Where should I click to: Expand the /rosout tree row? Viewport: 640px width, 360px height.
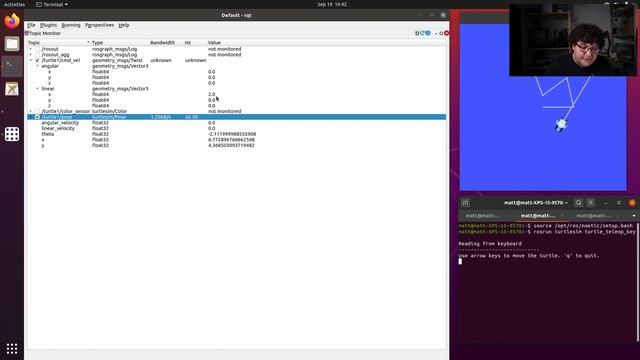(31, 49)
